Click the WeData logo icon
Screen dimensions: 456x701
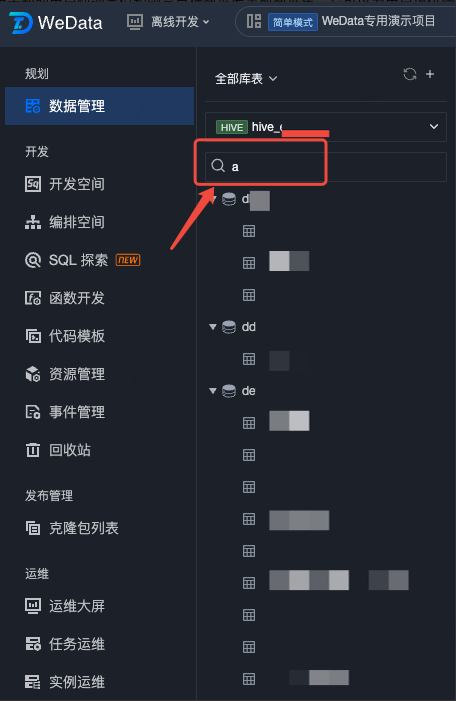[21, 22]
